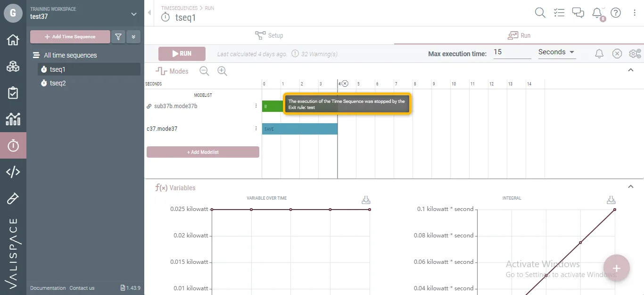Select tseq2 in the sequence list
The image size is (644, 295).
pos(58,83)
